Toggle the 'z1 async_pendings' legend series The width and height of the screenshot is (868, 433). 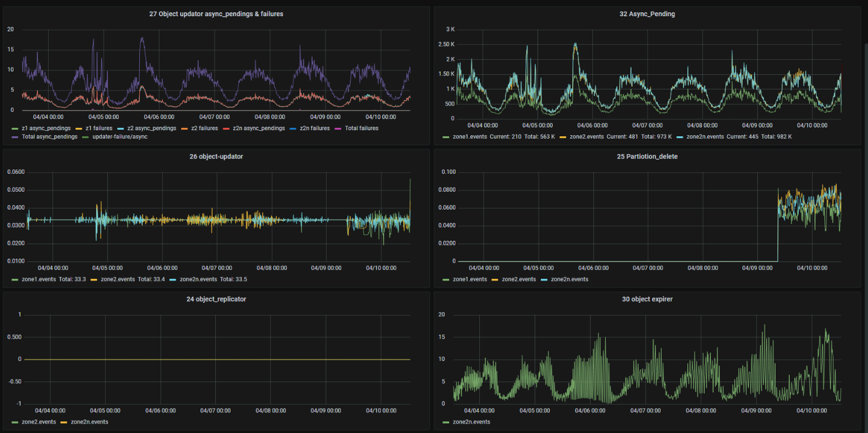click(x=46, y=129)
